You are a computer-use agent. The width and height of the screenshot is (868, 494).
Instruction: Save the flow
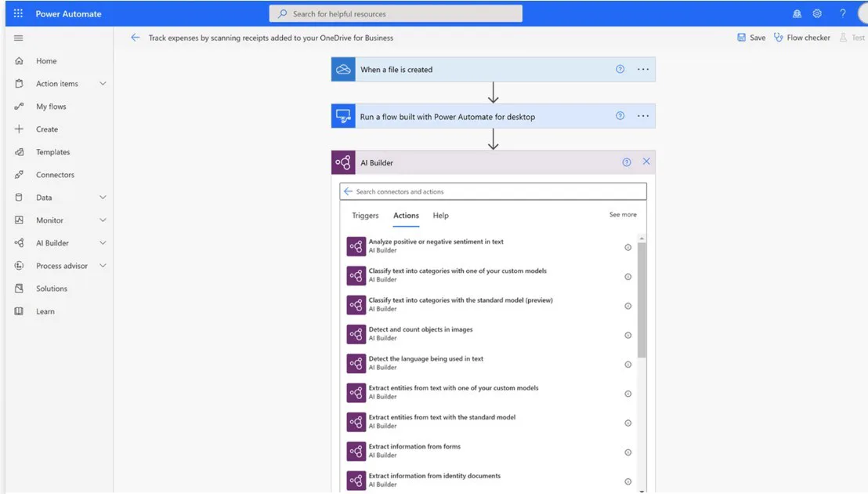[751, 38]
